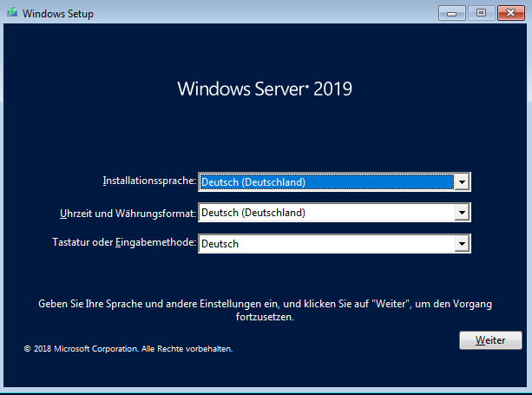
Task: Select the Uhrzeit und Währungsformat field Deutsch (Deutschland)
Action: coord(334,213)
